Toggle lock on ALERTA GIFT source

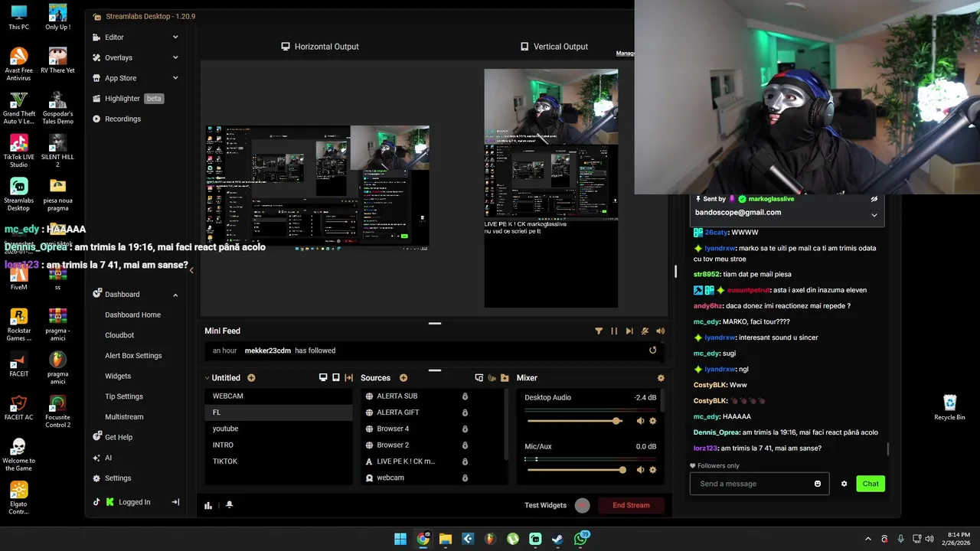click(465, 412)
